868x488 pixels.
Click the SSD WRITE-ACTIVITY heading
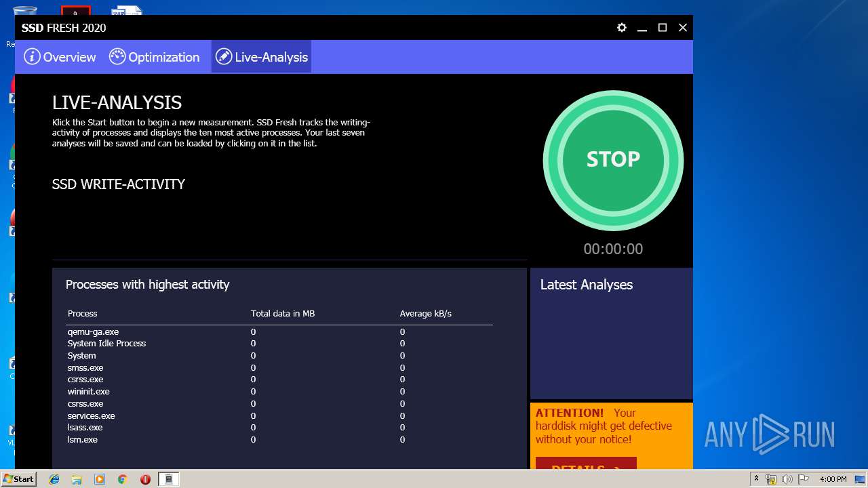pos(119,184)
